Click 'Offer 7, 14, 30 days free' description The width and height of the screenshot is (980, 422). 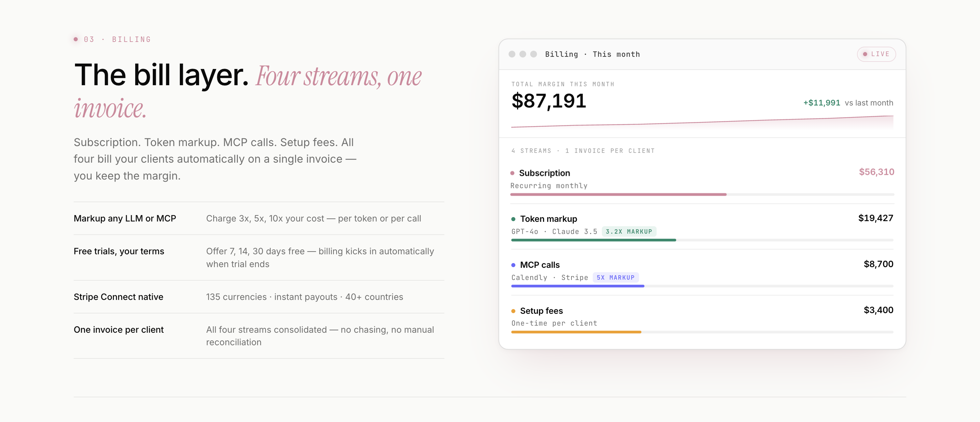[320, 258]
